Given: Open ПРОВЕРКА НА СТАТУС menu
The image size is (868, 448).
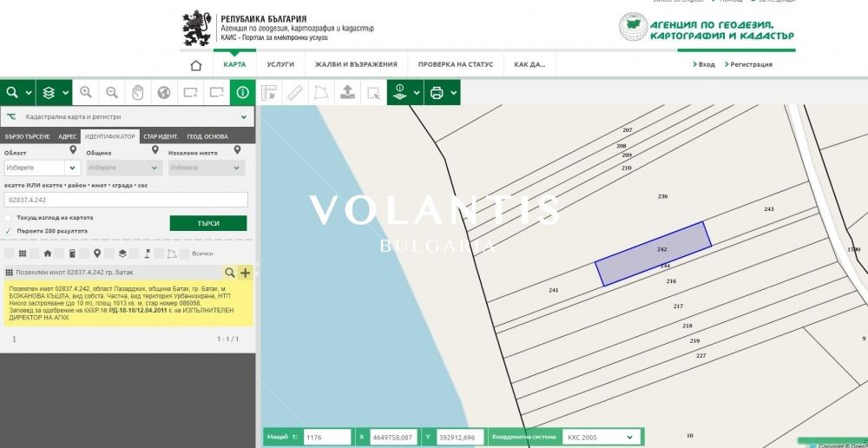Looking at the screenshot, I should pyautogui.click(x=456, y=65).
